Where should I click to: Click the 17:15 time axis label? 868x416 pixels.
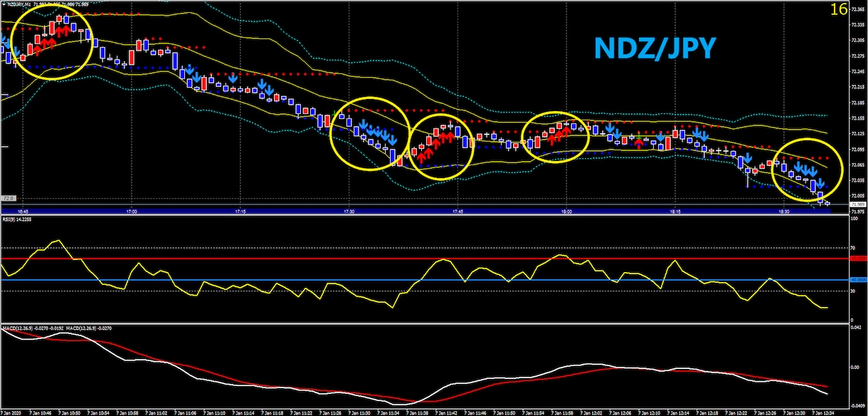[240, 212]
